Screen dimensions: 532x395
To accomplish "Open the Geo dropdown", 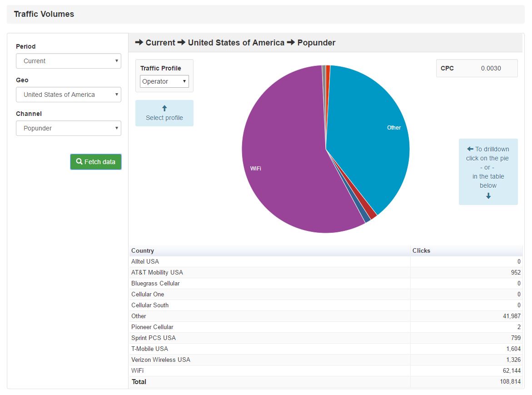I will [69, 95].
